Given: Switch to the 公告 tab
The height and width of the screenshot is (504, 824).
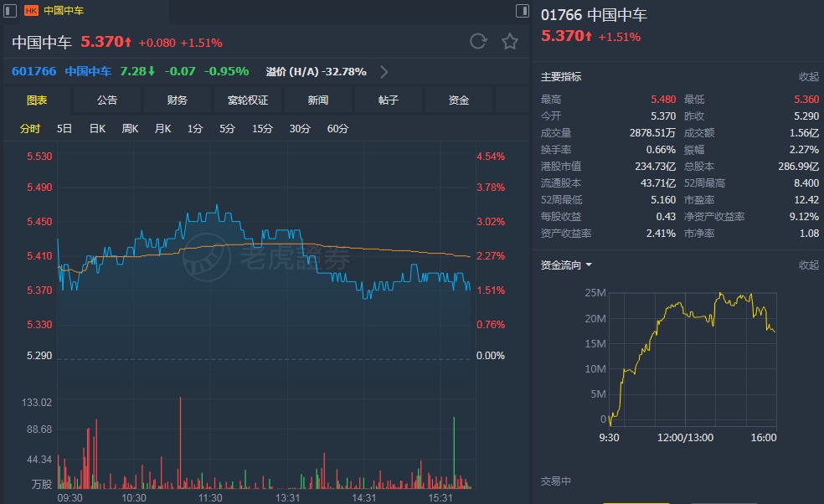Looking at the screenshot, I should click(107, 100).
